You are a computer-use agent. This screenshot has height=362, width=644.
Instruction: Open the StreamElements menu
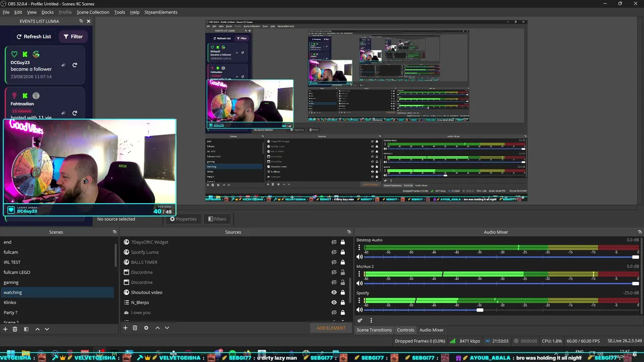tap(161, 12)
